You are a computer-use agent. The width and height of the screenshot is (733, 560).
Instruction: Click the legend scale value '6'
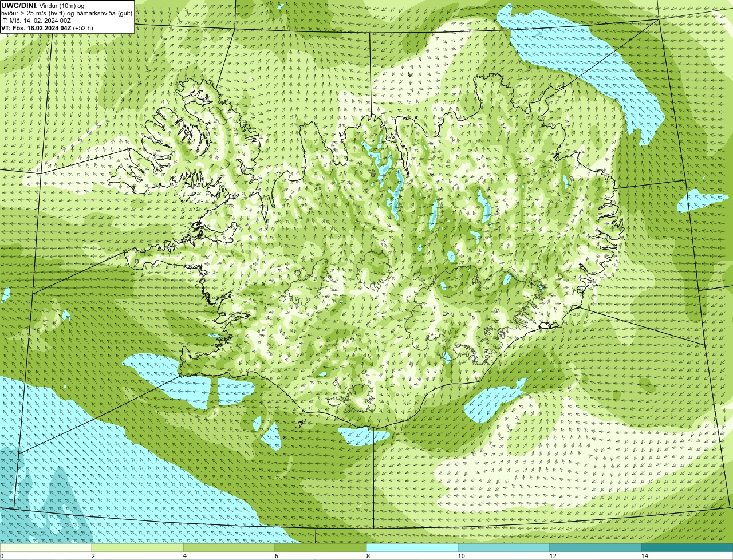point(276,556)
